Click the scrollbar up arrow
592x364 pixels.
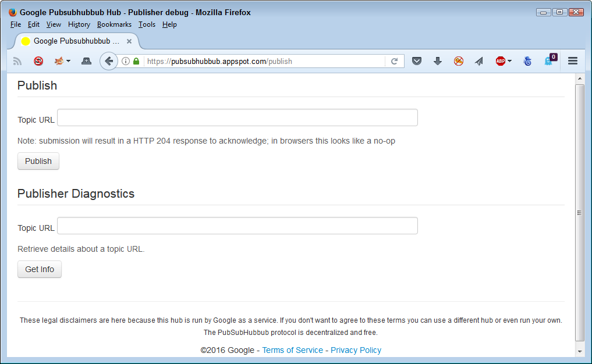(580, 79)
